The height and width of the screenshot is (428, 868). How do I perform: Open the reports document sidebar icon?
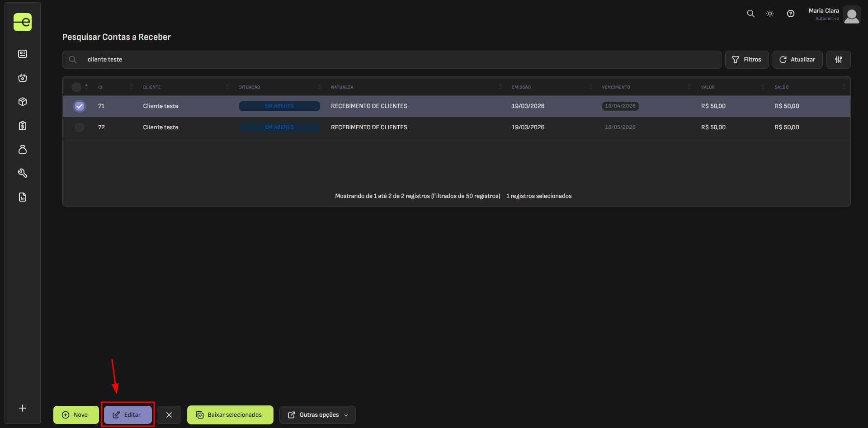click(23, 197)
